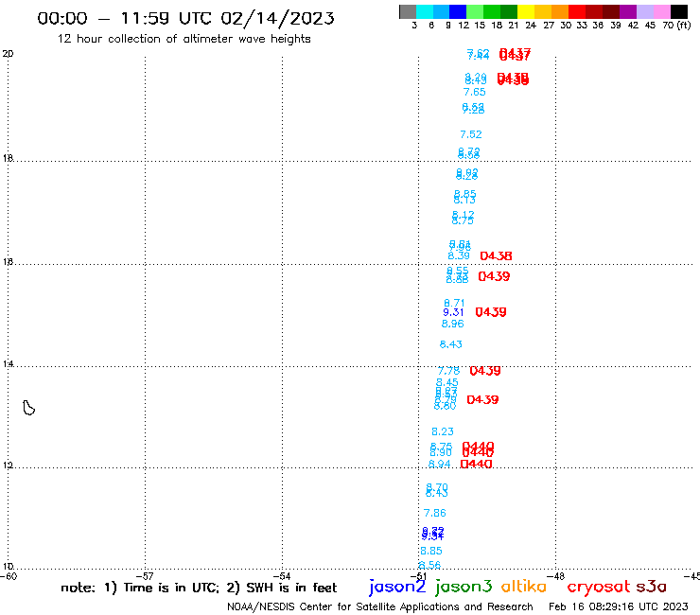Select the pink legend color swatch

[x=661, y=11]
